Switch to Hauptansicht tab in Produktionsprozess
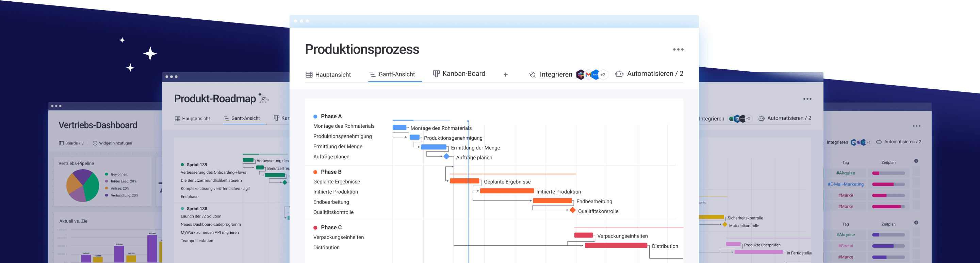 click(x=328, y=74)
